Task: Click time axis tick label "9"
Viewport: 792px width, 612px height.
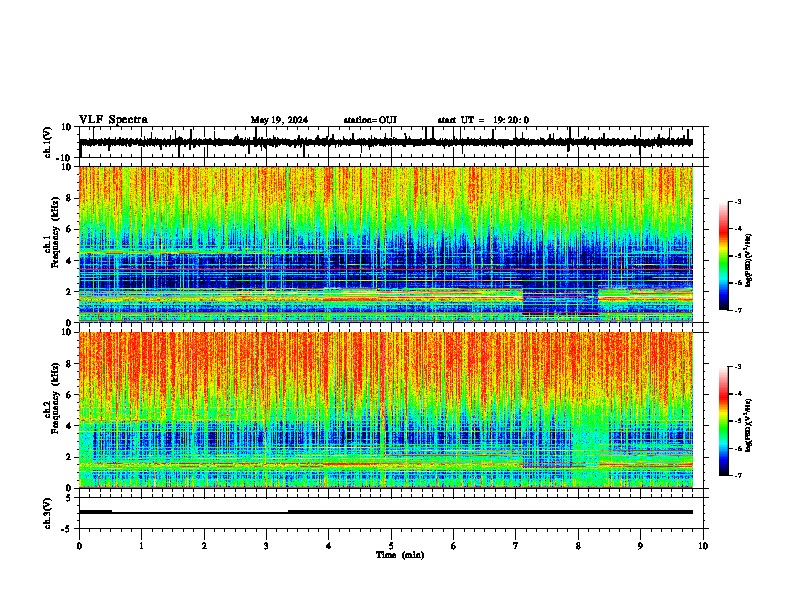Action: 640,546
